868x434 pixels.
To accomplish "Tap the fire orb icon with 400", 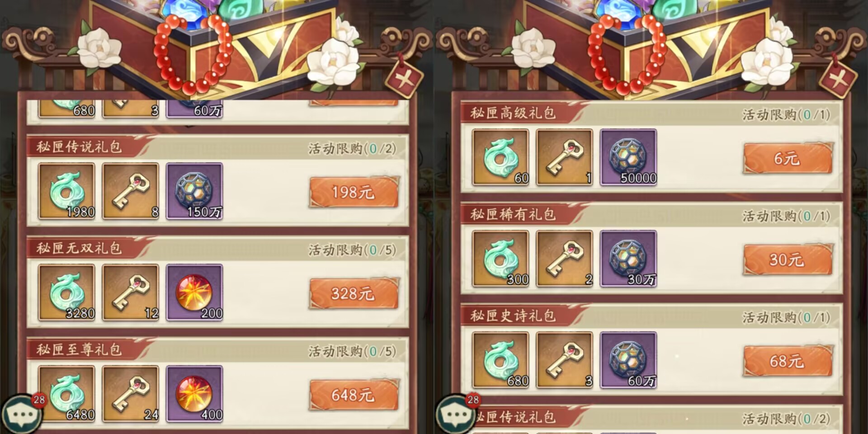I will pyautogui.click(x=194, y=394).
